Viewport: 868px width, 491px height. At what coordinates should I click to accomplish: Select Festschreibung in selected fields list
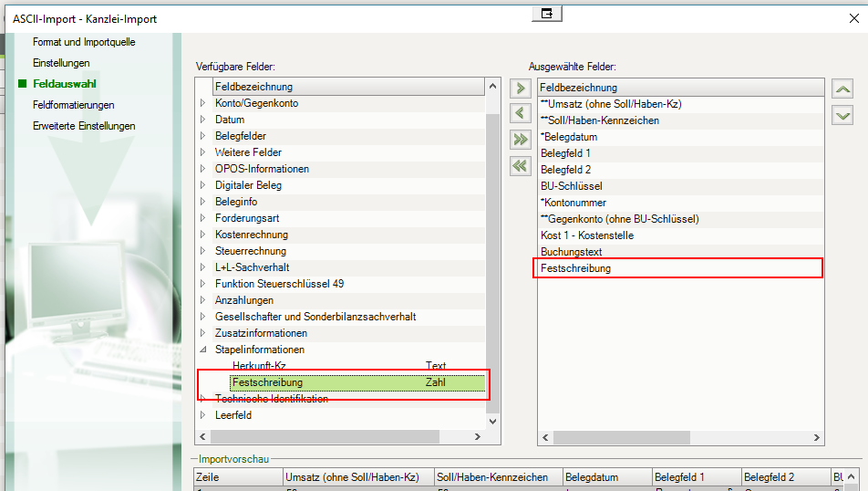click(575, 268)
